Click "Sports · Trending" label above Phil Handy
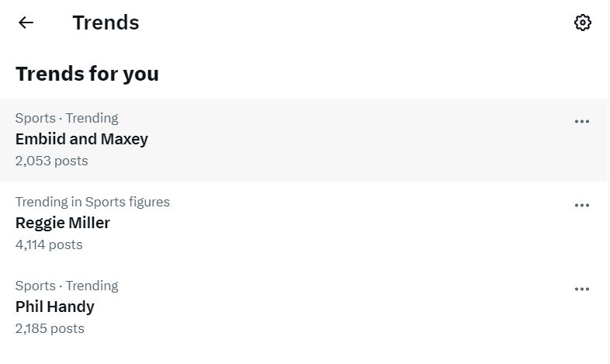The width and height of the screenshot is (610, 364). tap(67, 286)
